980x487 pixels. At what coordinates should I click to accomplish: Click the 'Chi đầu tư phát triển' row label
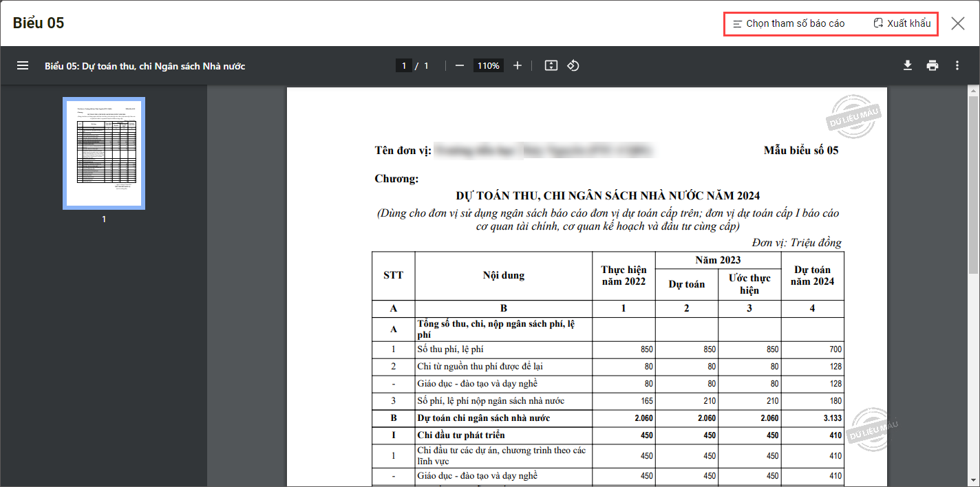[461, 435]
